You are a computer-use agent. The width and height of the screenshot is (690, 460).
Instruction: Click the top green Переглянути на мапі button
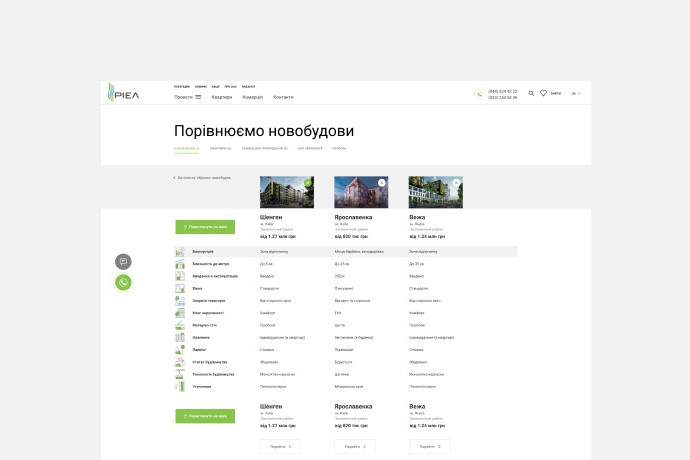205,227
